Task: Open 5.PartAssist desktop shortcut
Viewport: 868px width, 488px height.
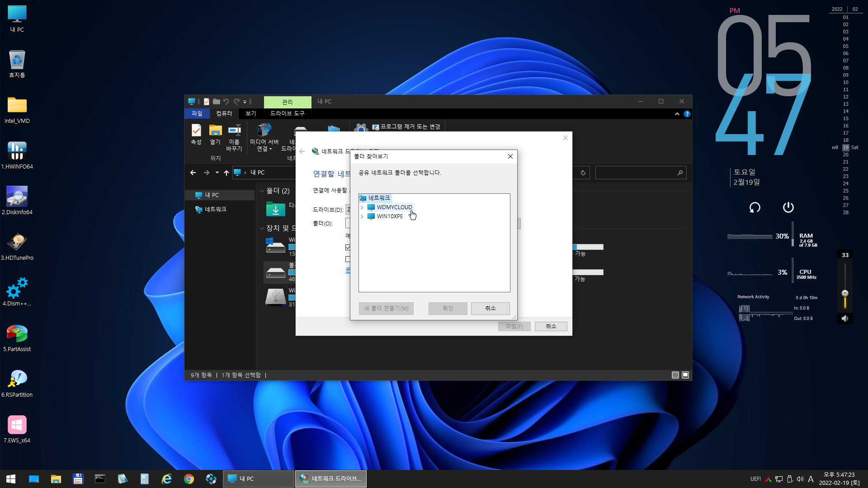Action: click(17, 338)
